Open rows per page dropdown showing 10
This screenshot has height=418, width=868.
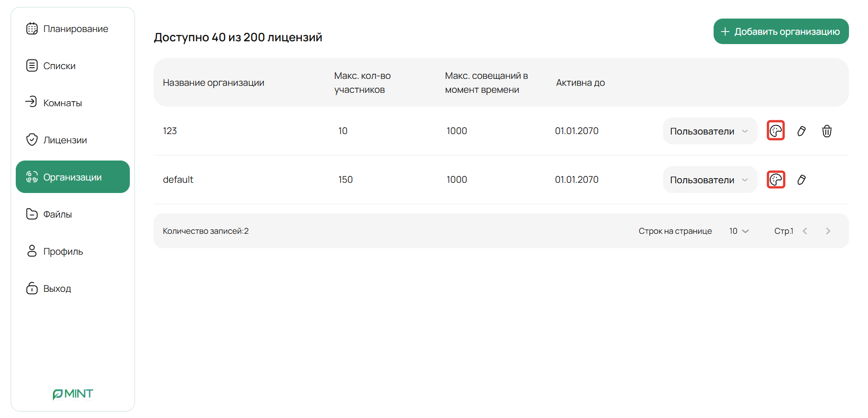coord(739,231)
